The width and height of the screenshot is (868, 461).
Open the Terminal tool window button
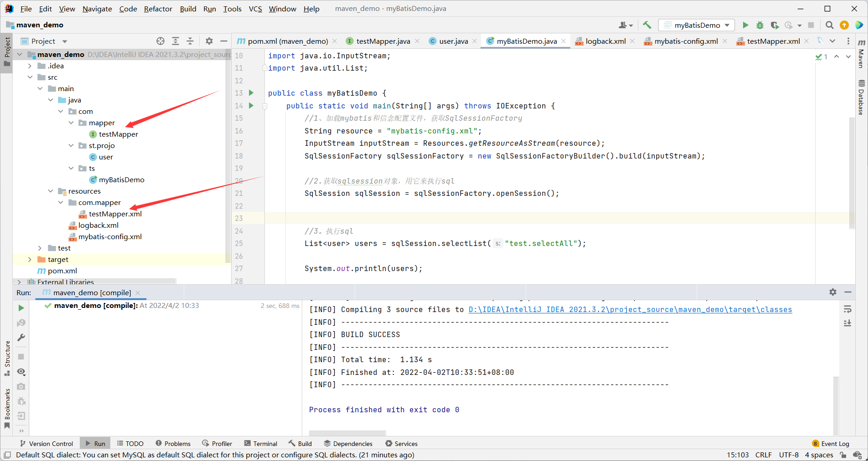coord(261,444)
